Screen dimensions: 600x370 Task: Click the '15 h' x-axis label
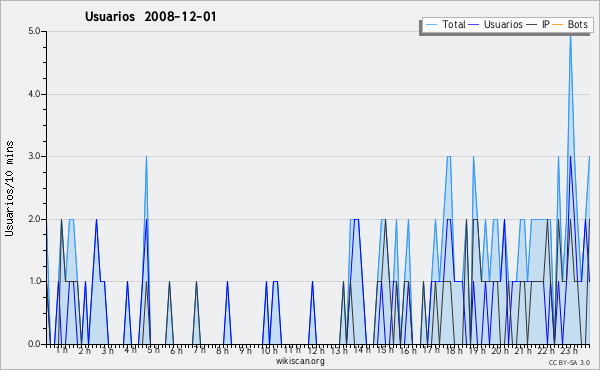[385, 350]
